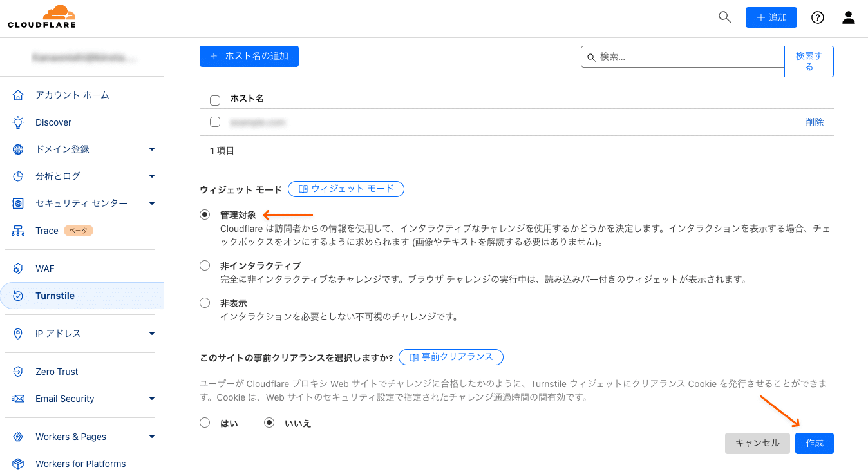
Task: Click the Cloudflare logo
Action: [42, 17]
